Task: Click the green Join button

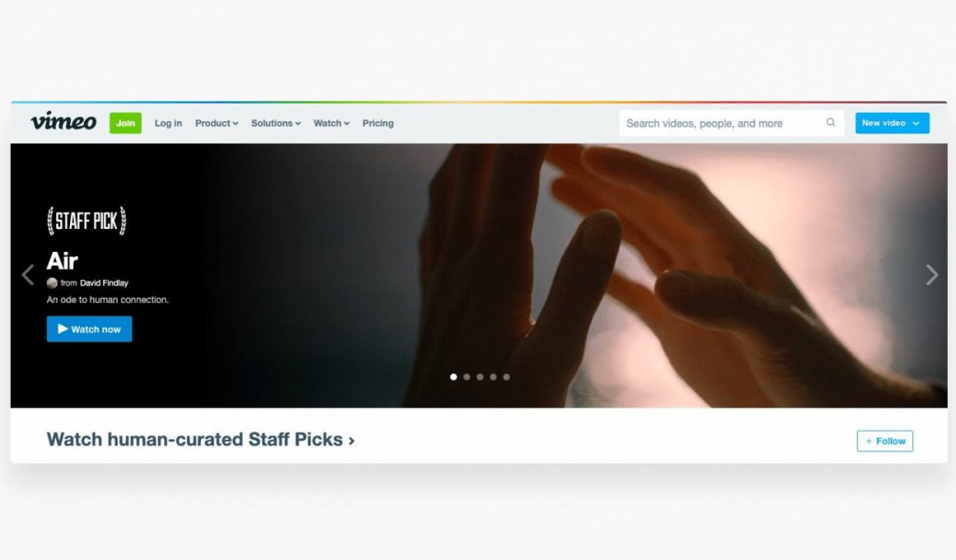Action: coord(125,123)
